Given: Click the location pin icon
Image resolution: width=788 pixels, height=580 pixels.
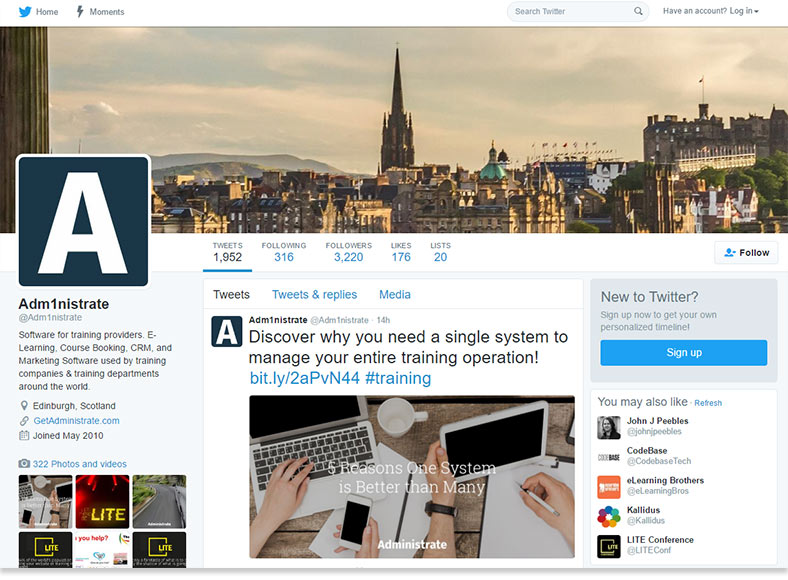Looking at the screenshot, I should pos(24,406).
